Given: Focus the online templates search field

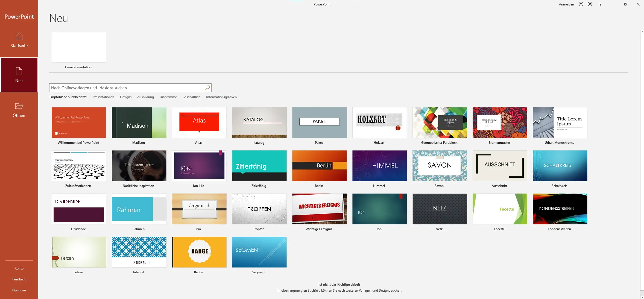Looking at the screenshot, I should [x=126, y=88].
